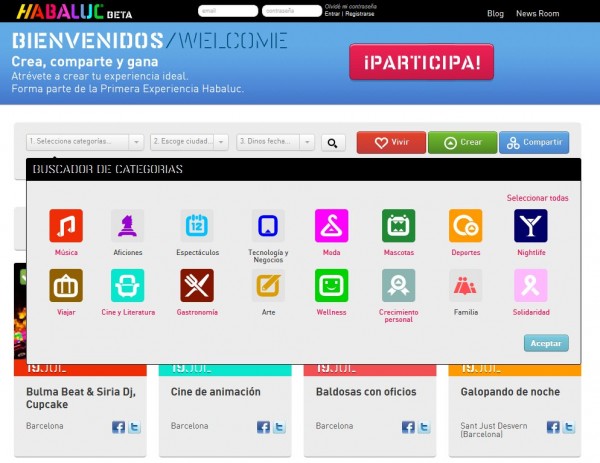The image size is (600, 463).
Task: Open Baldosas con oficios event title
Action: pyautogui.click(x=366, y=392)
